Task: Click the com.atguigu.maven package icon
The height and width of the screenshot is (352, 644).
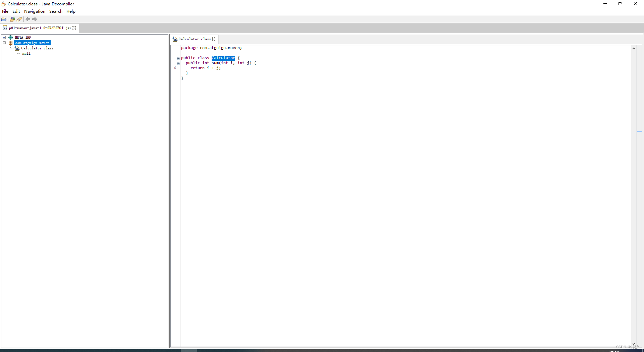Action: click(10, 43)
